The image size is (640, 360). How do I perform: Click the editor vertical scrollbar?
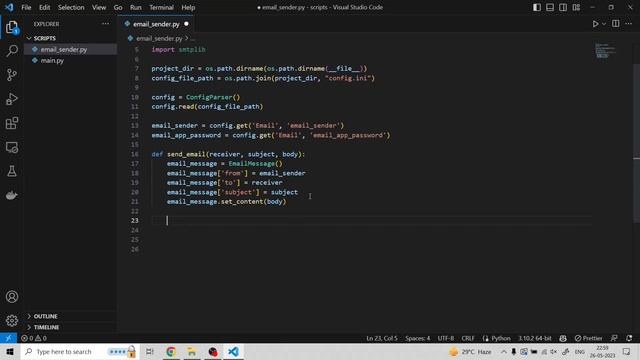[636, 143]
